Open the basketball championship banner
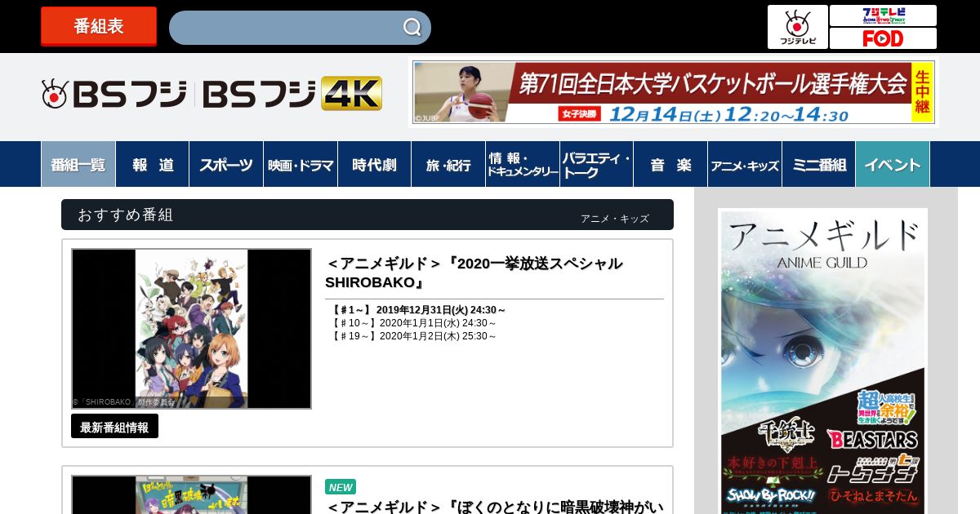 [674, 92]
